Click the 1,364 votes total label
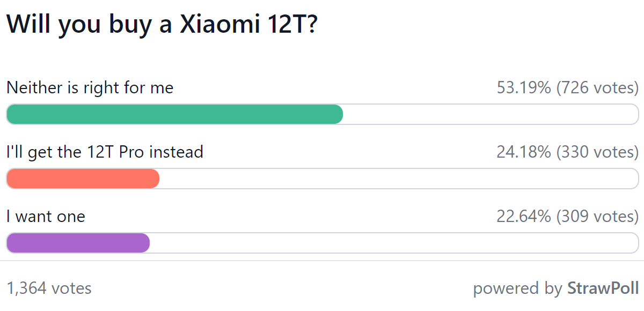The image size is (644, 311). click(x=49, y=288)
